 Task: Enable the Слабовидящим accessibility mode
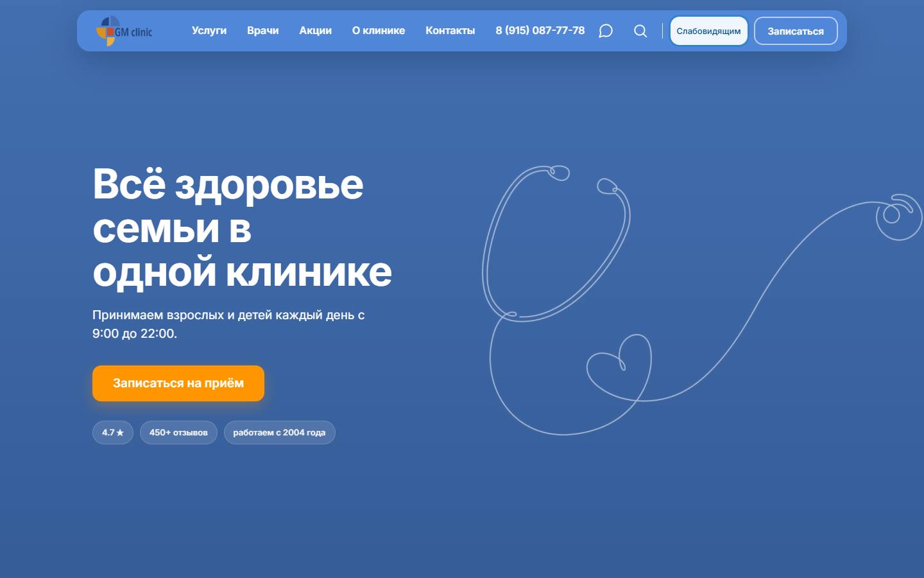click(708, 31)
